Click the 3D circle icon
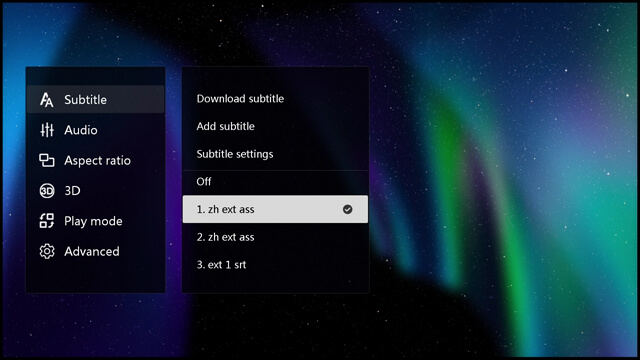640x360 pixels. pyautogui.click(x=47, y=191)
